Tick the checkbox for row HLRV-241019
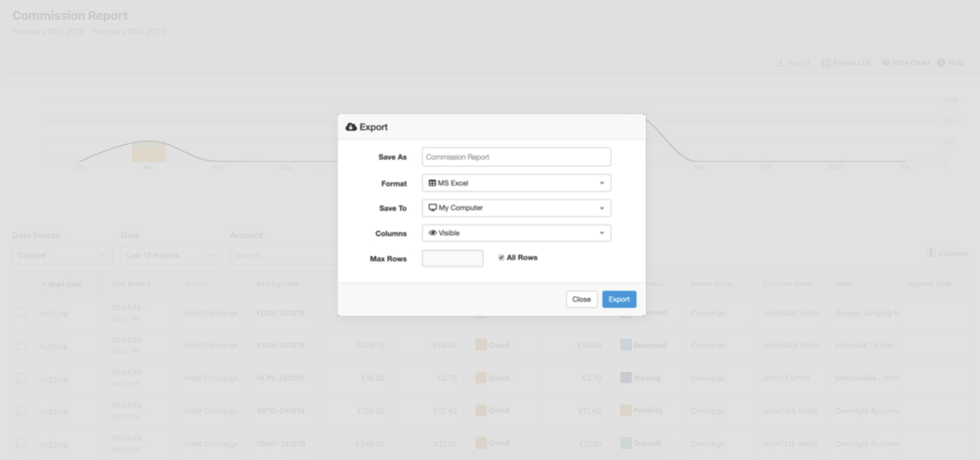This screenshot has width=980, height=460. (x=22, y=378)
